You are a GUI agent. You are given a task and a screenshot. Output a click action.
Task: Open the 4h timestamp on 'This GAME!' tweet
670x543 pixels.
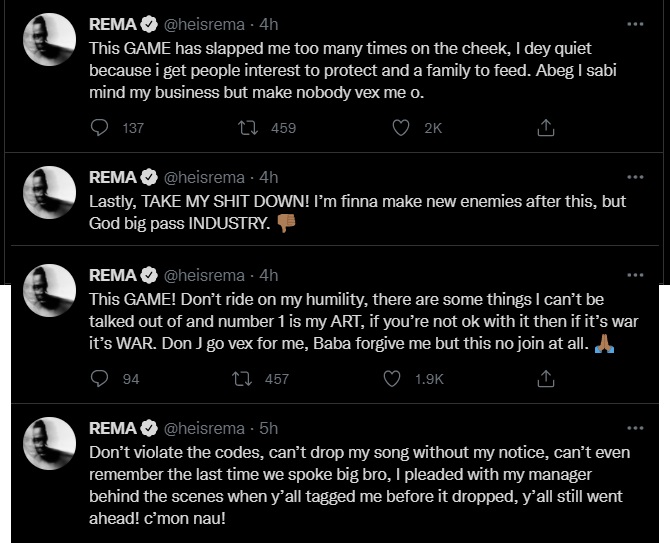coord(268,275)
